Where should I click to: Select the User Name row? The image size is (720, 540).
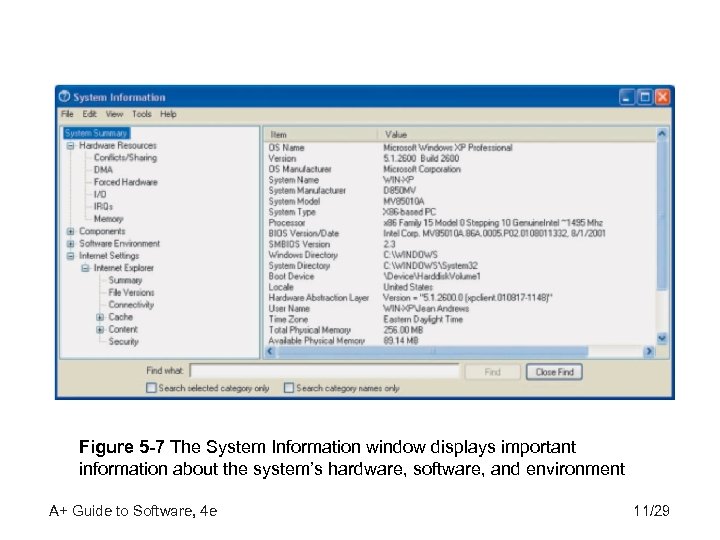pos(460,309)
